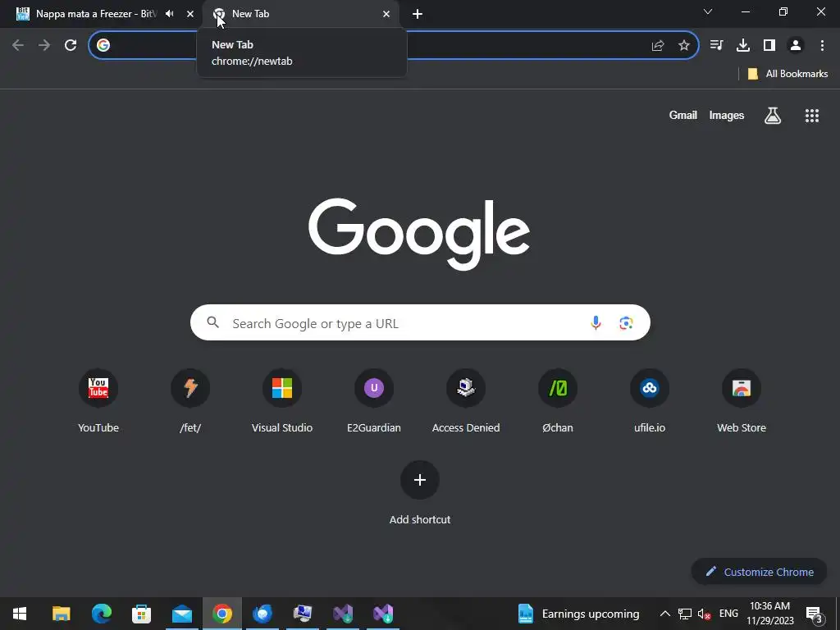Open the Web Store shortcut
Image resolution: width=840 pixels, height=630 pixels.
point(742,400)
